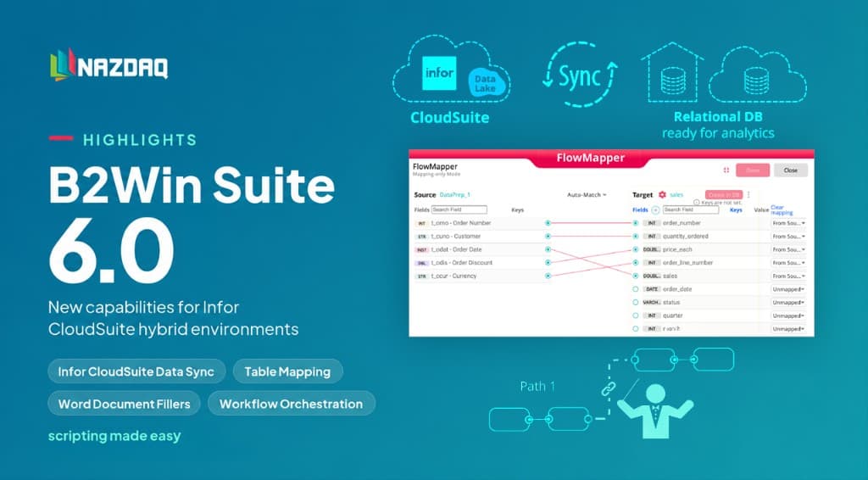This screenshot has width=868, height=480.
Task: Click the DBL type badge of t_odis
Action: (x=422, y=263)
